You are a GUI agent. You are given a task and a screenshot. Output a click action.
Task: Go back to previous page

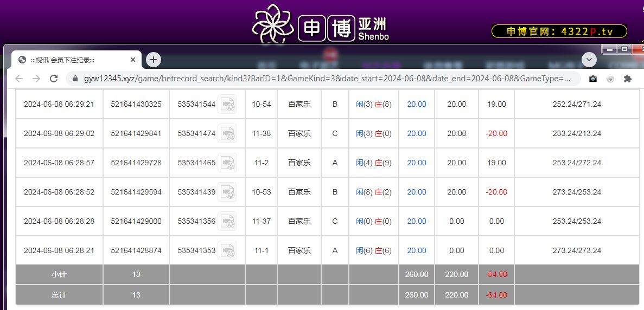click(x=19, y=79)
